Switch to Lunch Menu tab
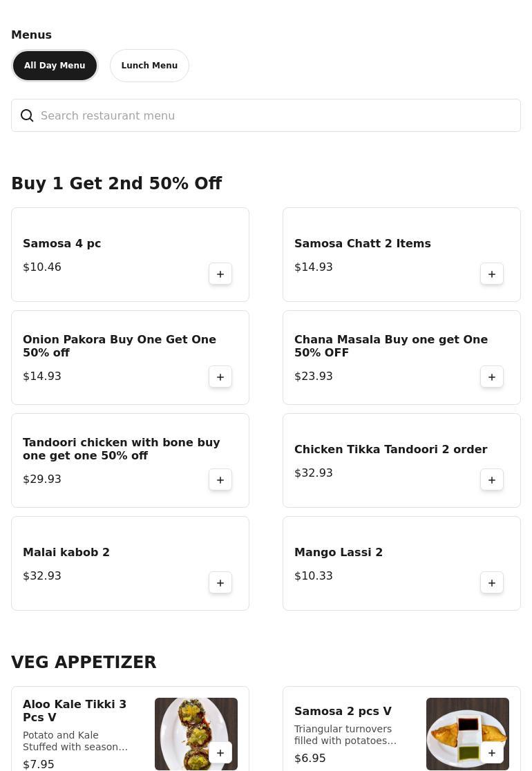The height and width of the screenshot is (771, 532). pyautogui.click(x=149, y=66)
